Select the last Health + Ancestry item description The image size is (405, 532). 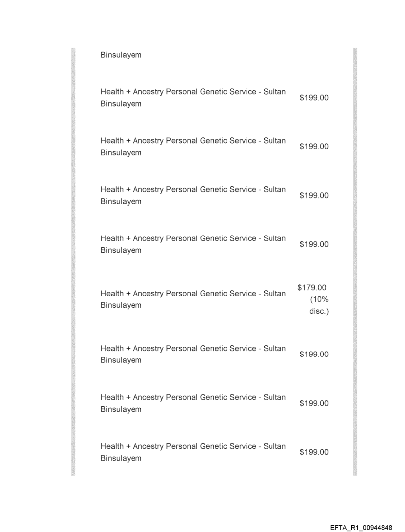pyautogui.click(x=193, y=452)
